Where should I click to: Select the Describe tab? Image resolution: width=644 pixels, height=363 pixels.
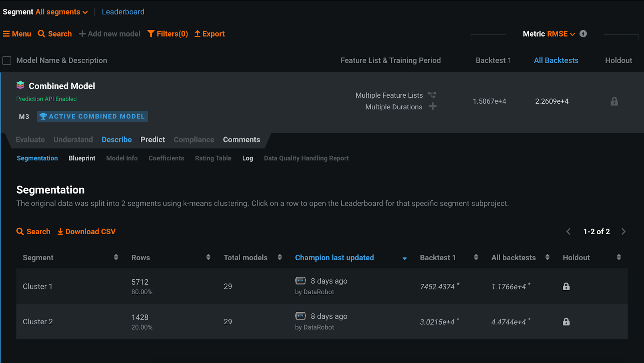[117, 140]
